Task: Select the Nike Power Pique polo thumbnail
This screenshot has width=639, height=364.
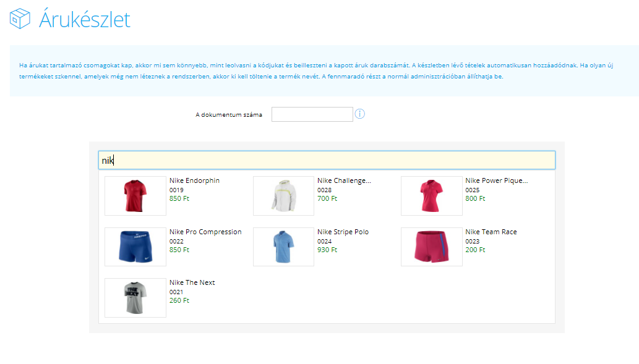Action: [432, 196]
